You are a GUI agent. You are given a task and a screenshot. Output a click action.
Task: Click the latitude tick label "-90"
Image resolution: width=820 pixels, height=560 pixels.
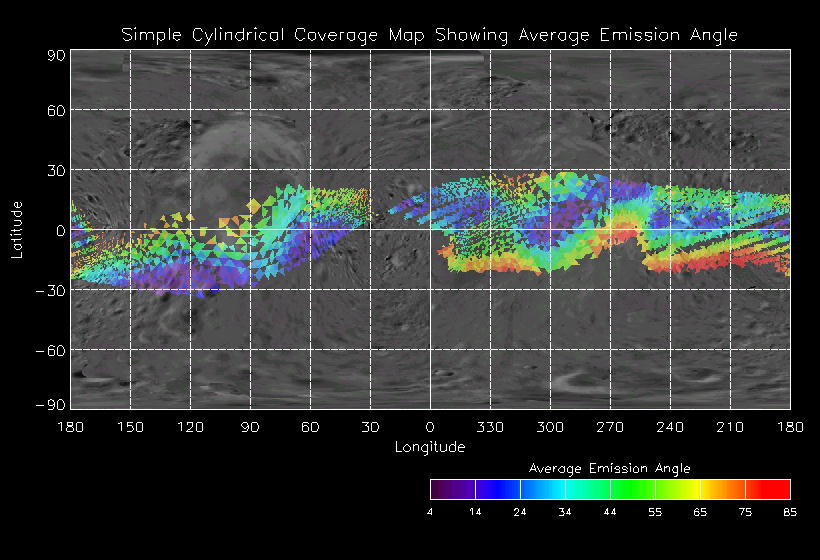(x=52, y=405)
